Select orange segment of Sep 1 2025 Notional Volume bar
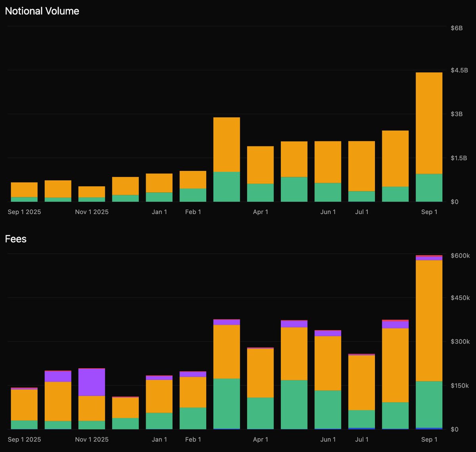Image resolution: width=476 pixels, height=452 pixels. point(24,190)
